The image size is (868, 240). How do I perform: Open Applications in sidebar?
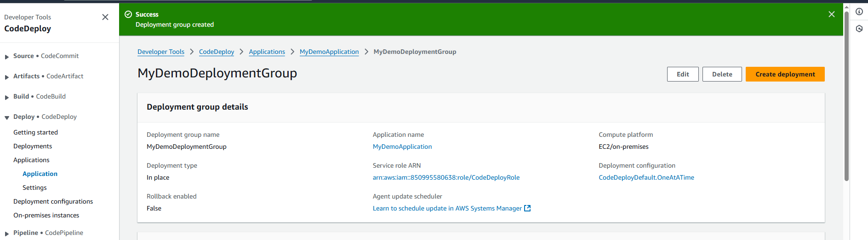(x=31, y=160)
